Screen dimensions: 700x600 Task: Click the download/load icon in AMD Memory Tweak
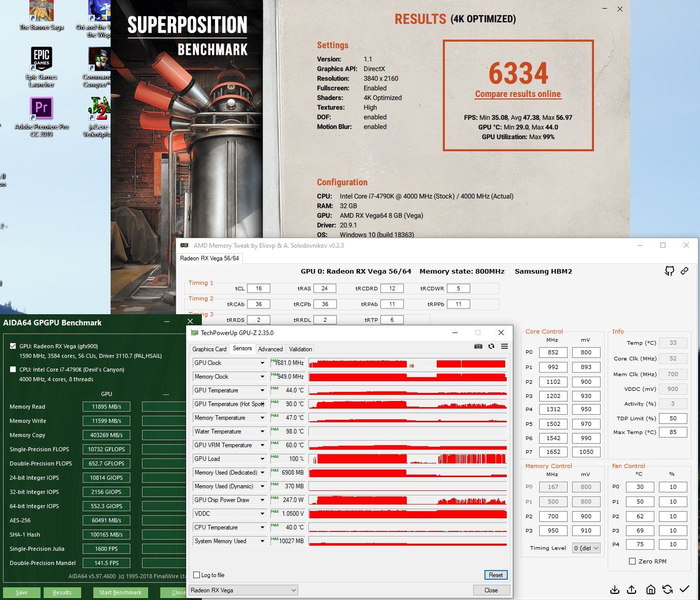point(614,589)
